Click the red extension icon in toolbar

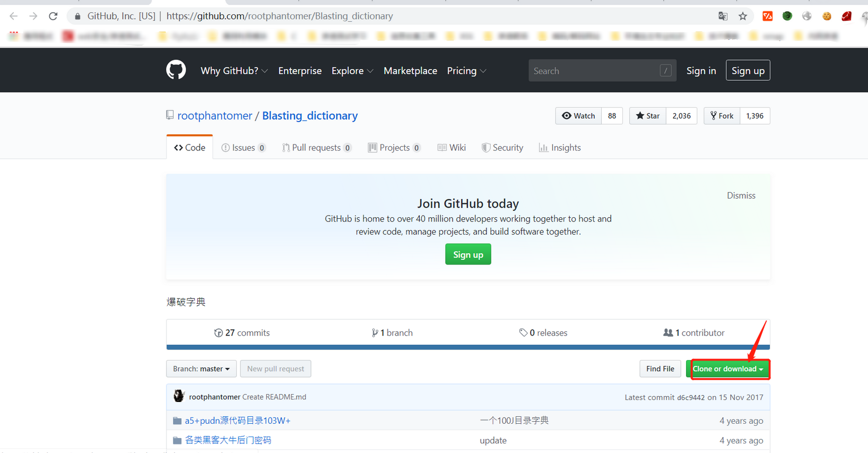click(767, 16)
